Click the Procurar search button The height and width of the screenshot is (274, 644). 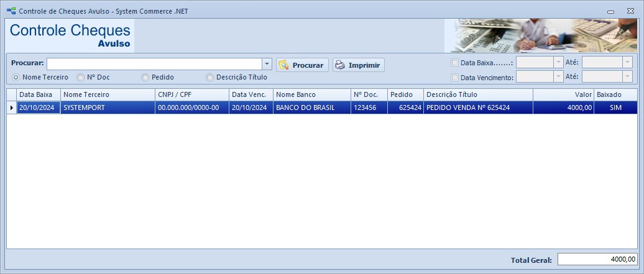coord(302,65)
